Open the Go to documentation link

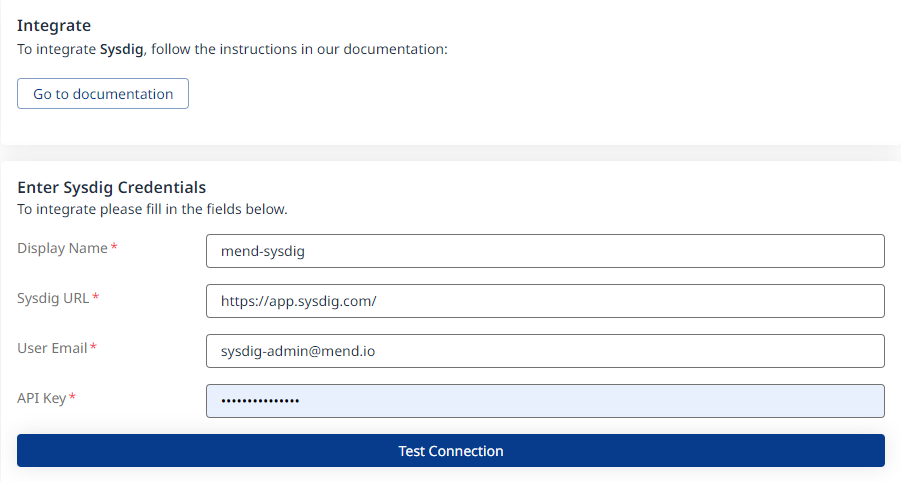(x=103, y=94)
